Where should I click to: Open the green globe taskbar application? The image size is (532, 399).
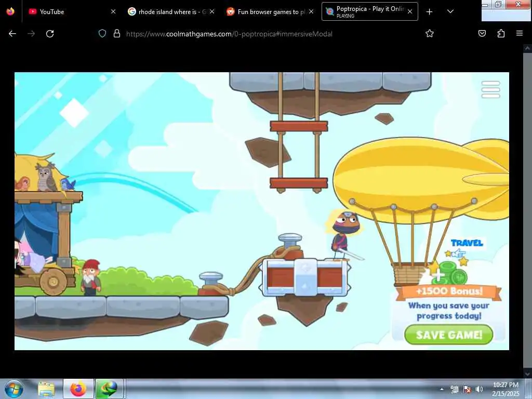coord(109,389)
